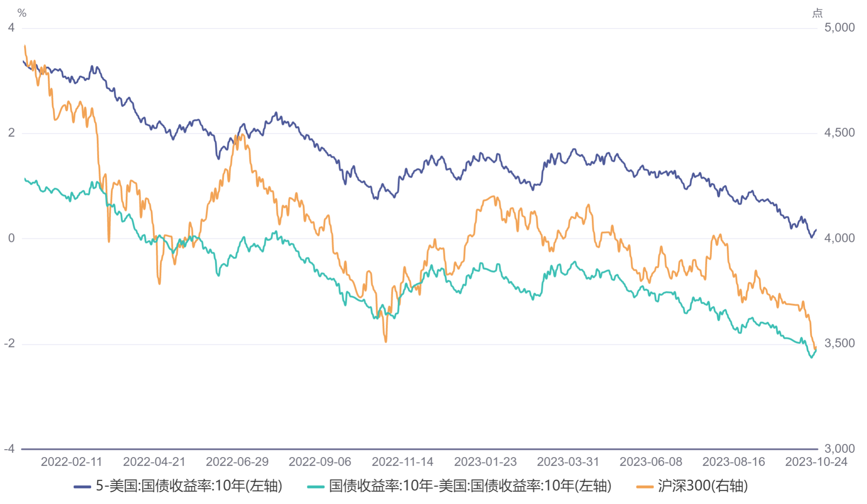Click the 2023-03-31 date axis label
Viewport: 867px width, 504px height.
[x=568, y=462]
